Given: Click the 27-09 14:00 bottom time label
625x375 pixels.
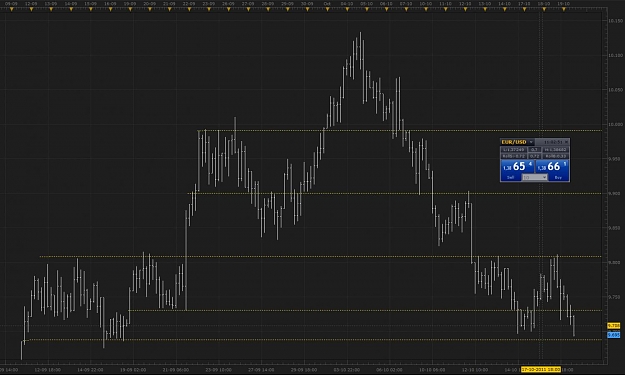Looking at the screenshot, I should pyautogui.click(x=261, y=370).
